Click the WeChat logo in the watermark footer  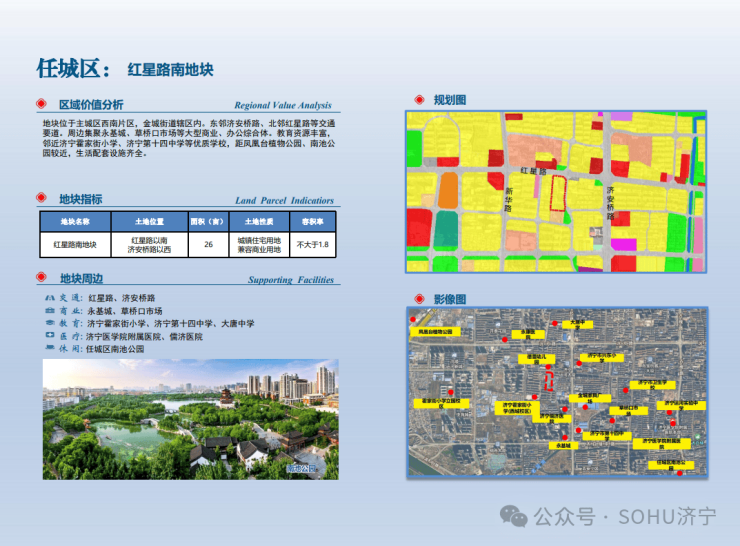coord(513,516)
